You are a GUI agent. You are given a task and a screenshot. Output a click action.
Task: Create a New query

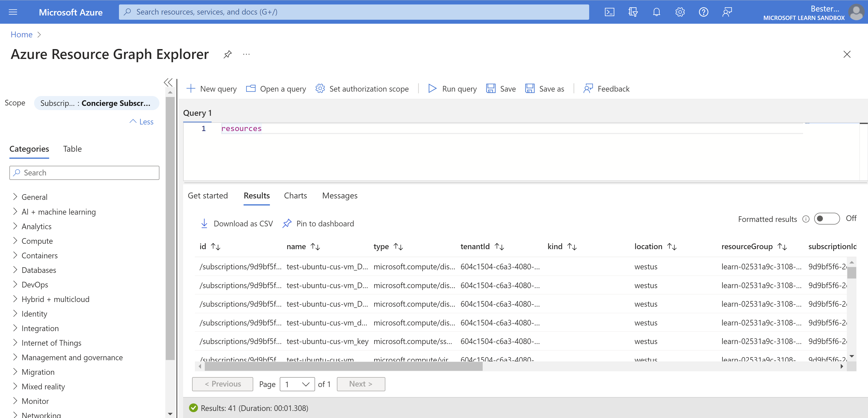212,89
